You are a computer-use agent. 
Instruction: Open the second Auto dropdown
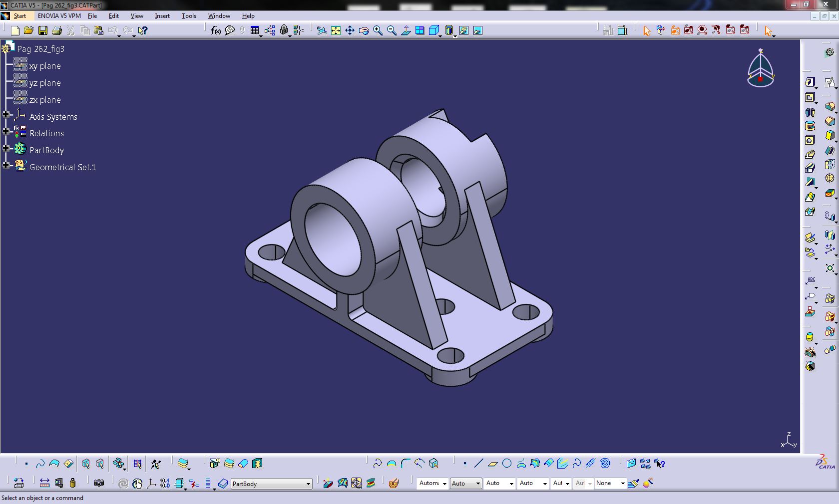465,483
